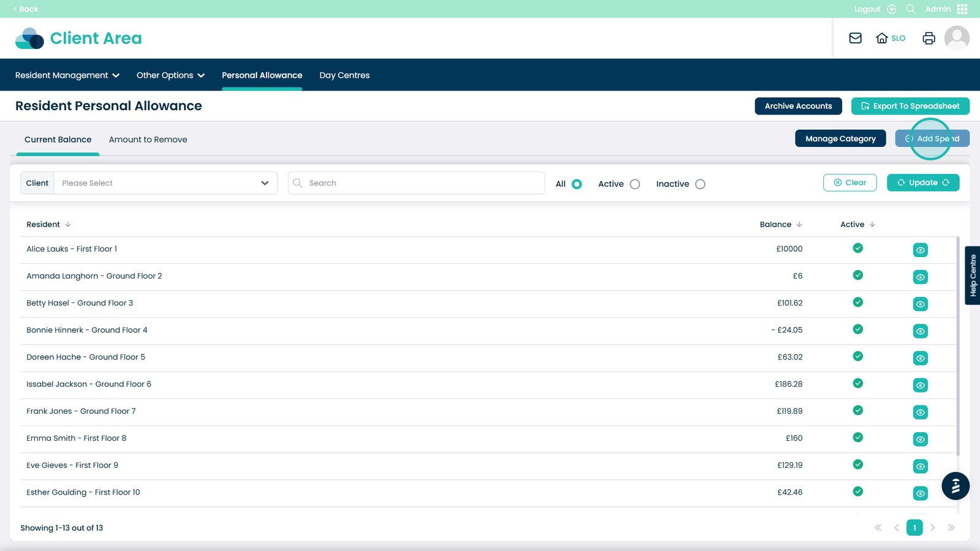Go to Day Centres menu item
The image size is (980, 551).
click(x=344, y=75)
